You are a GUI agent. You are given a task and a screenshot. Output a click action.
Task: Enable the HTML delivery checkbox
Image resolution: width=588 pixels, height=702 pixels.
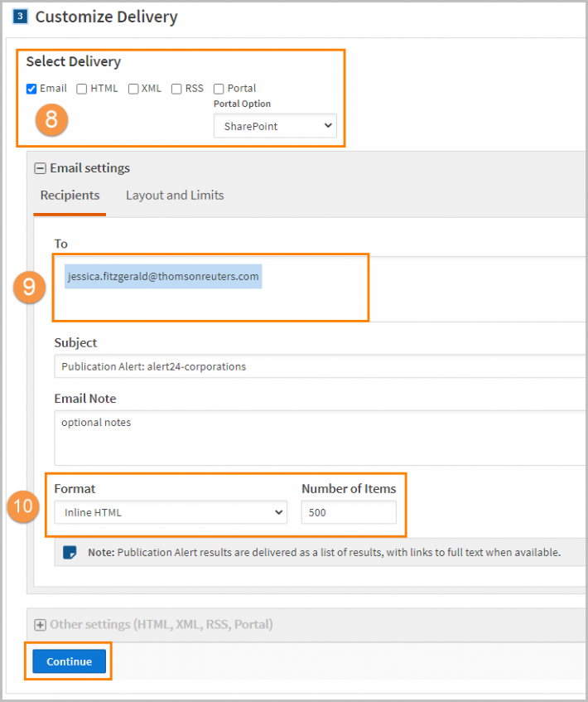[x=81, y=89]
